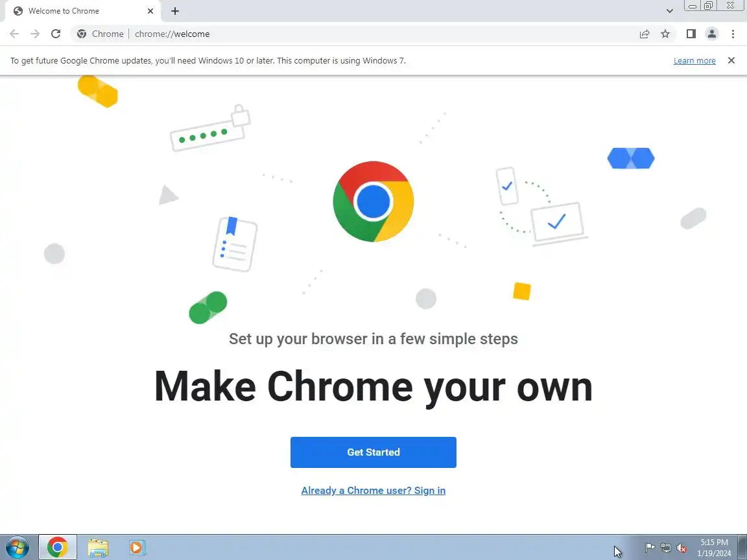
Task: Click the back navigation arrow
Action: point(14,34)
